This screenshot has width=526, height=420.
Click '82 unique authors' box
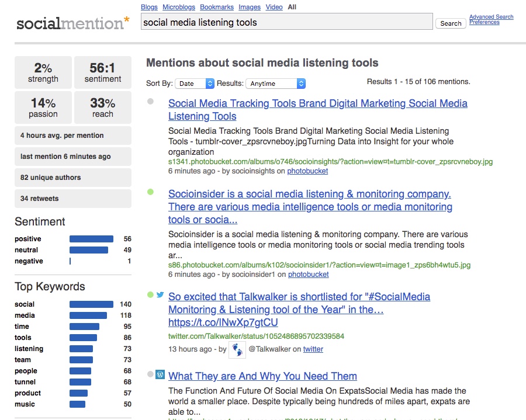pos(73,178)
